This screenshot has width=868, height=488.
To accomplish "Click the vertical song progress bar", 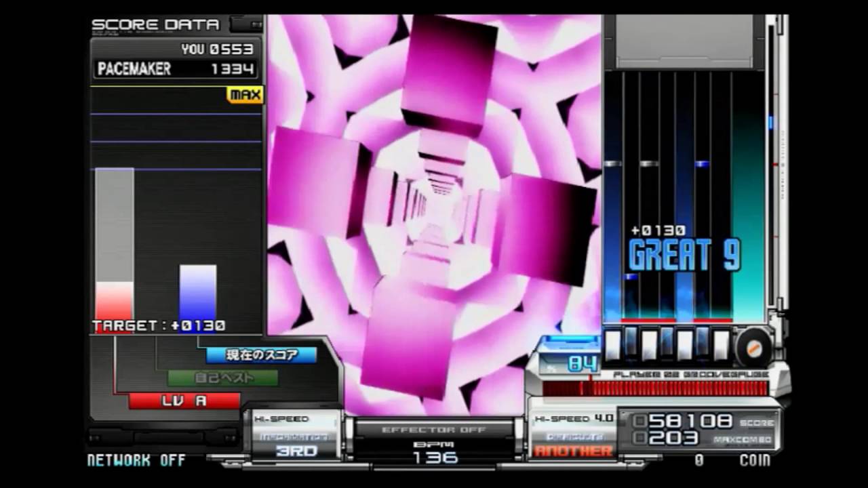I will (x=770, y=163).
